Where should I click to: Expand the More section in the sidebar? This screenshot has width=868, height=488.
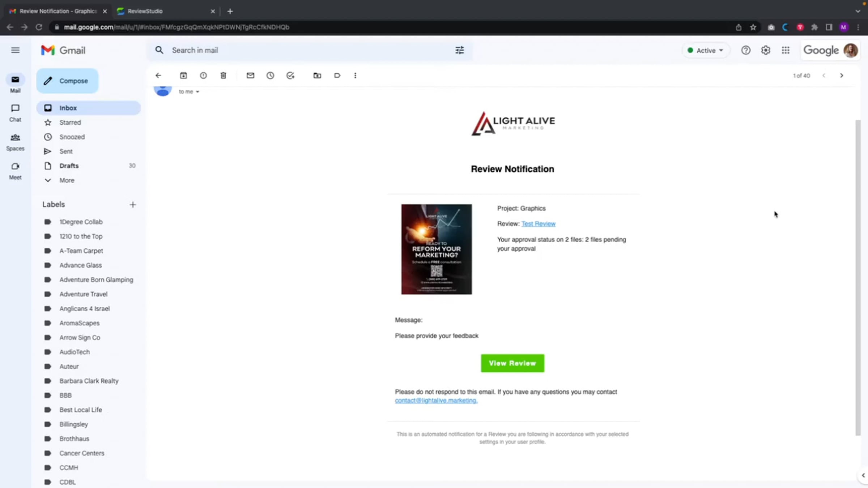point(67,180)
